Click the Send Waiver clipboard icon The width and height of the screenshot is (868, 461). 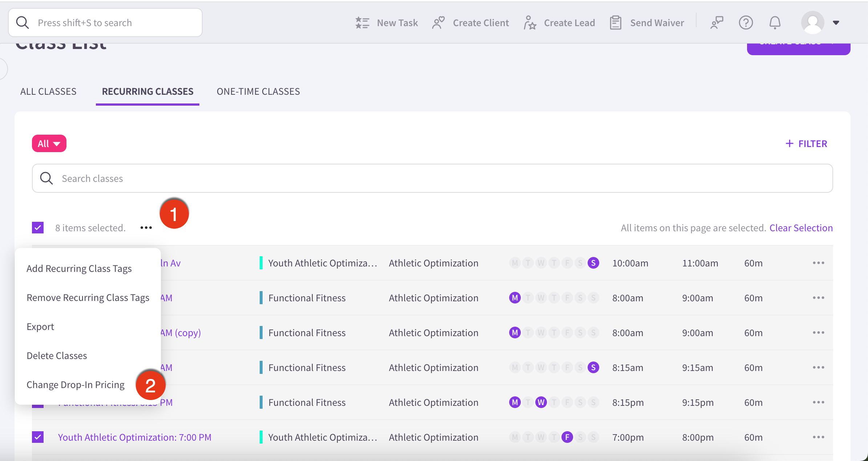click(x=616, y=23)
